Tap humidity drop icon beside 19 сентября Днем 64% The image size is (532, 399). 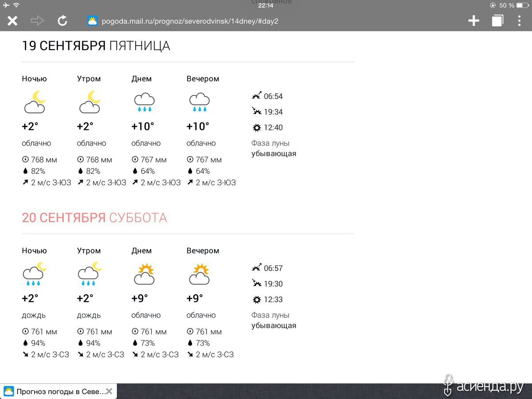tap(135, 171)
